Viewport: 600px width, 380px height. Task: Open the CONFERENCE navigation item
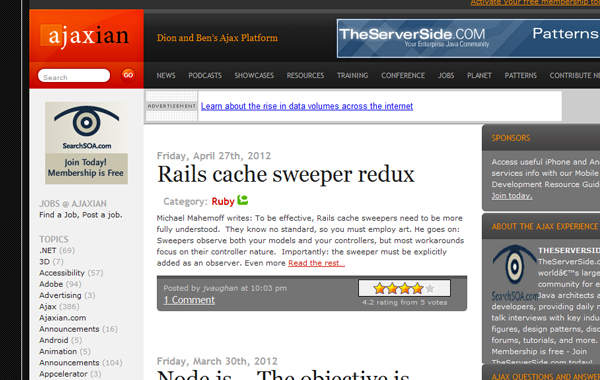click(403, 75)
